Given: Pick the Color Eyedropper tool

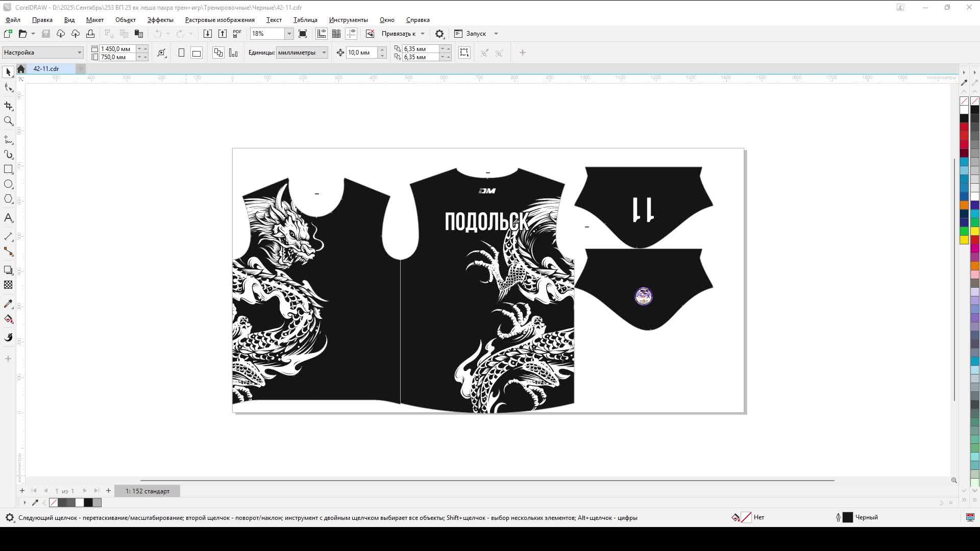Looking at the screenshot, I should pos(8,304).
